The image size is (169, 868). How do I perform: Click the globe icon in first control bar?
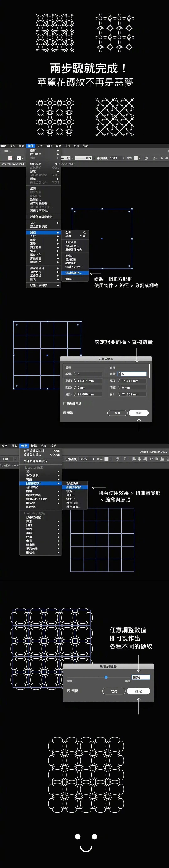pos(146,158)
